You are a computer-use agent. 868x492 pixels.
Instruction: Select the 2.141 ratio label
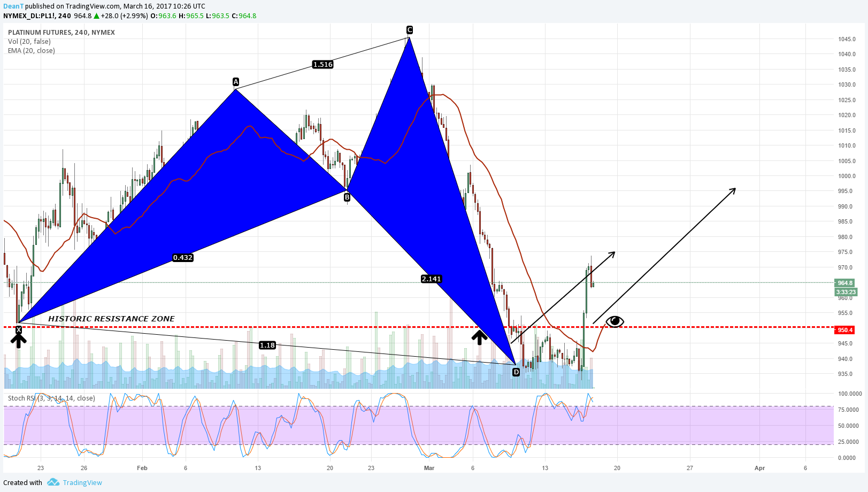pos(431,279)
